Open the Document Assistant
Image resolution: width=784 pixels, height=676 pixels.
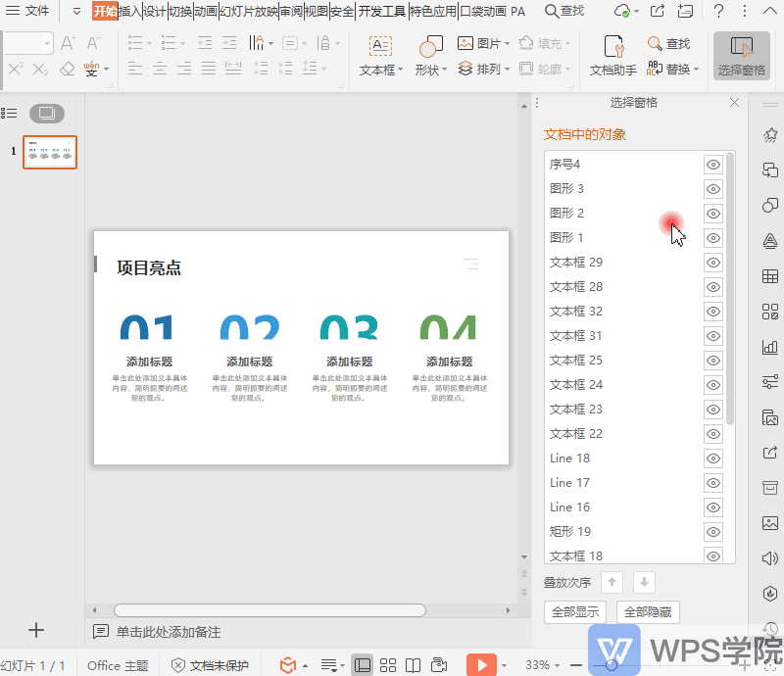(613, 56)
